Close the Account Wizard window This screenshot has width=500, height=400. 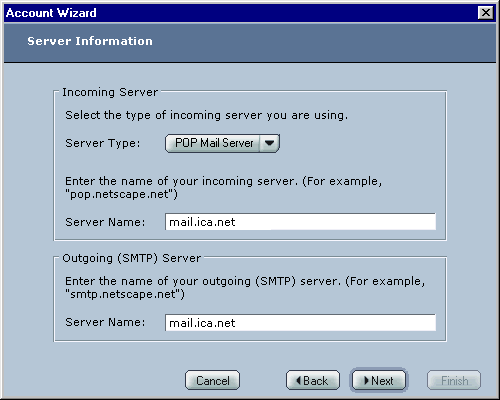(x=486, y=13)
